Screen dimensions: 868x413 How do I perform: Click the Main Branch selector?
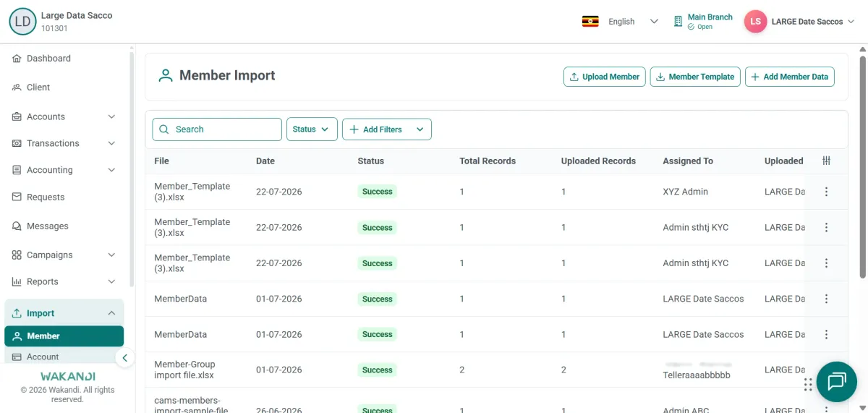(702, 22)
